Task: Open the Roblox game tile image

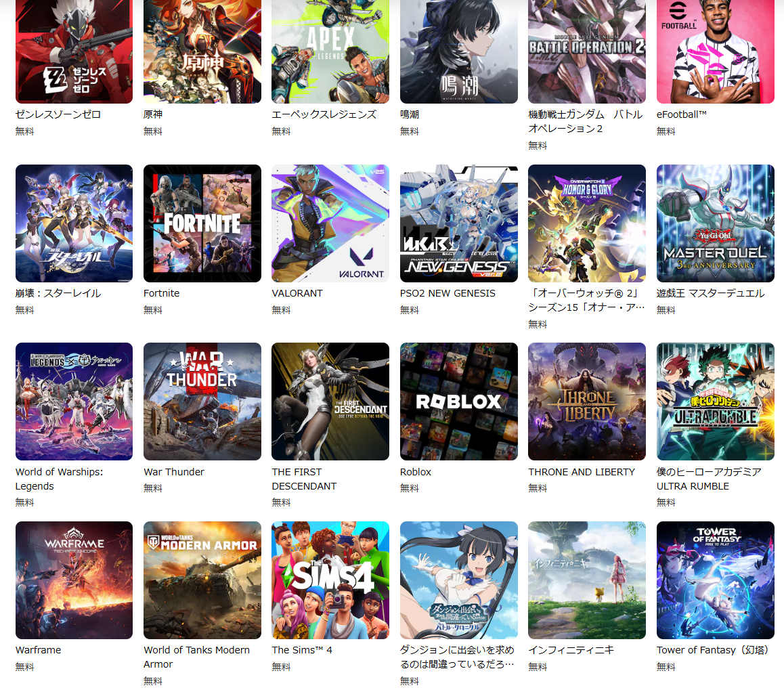Action: [x=458, y=402]
